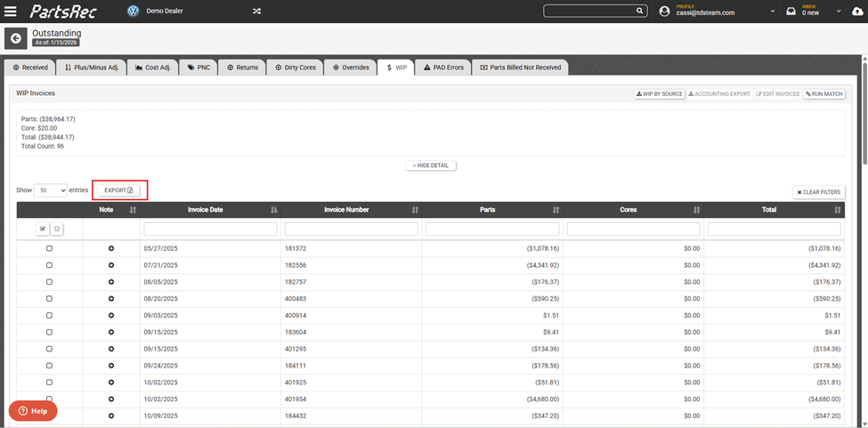Click the Clear Filters button
Screen dimensions: 868x428
point(819,192)
